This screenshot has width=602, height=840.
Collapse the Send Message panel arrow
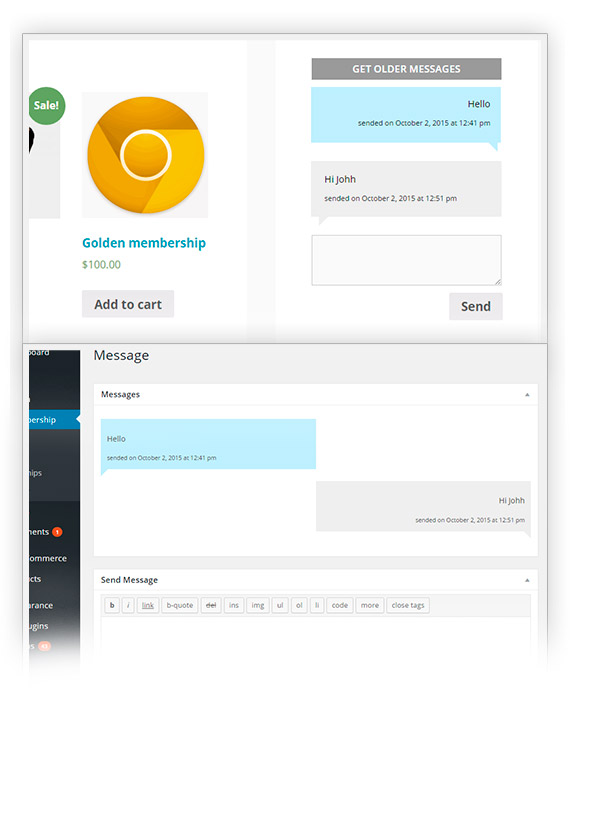coord(527,580)
